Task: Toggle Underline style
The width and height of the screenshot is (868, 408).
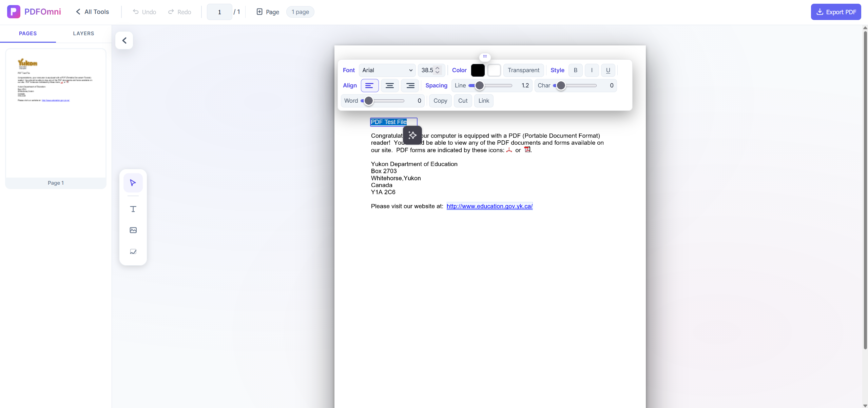Action: click(608, 70)
